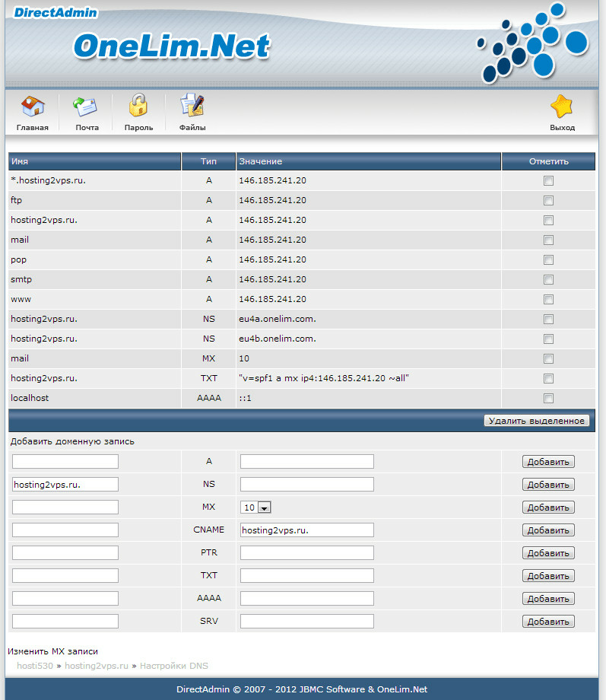Click Добавить for the NS record
Viewport: 606px width, 700px height.
pyautogui.click(x=548, y=485)
